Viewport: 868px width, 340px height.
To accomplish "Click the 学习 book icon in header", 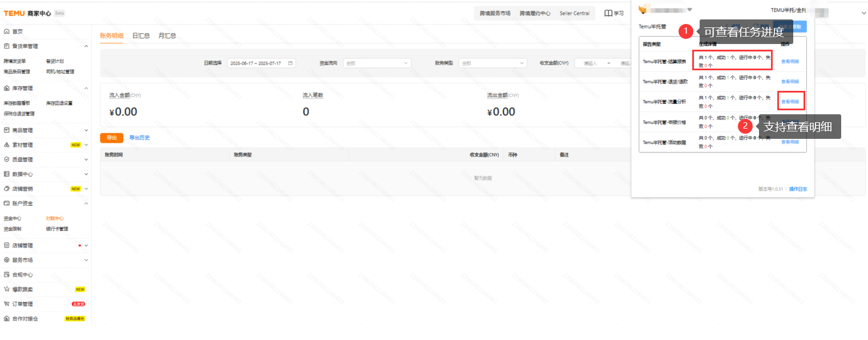I will (608, 13).
